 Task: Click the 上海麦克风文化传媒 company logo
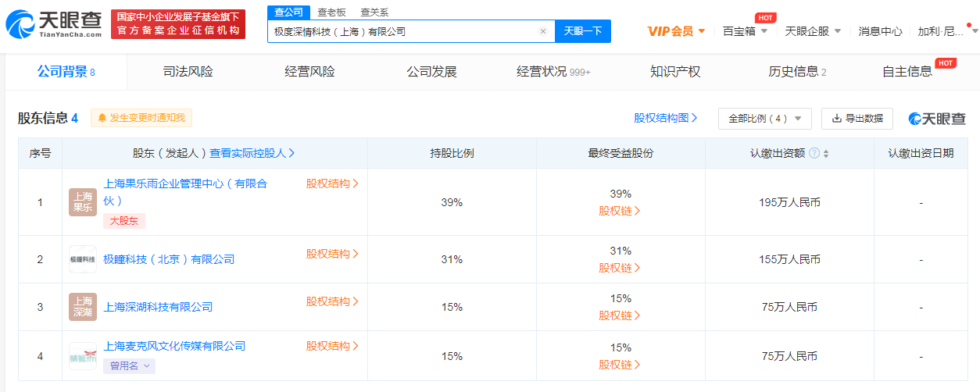[x=83, y=356]
